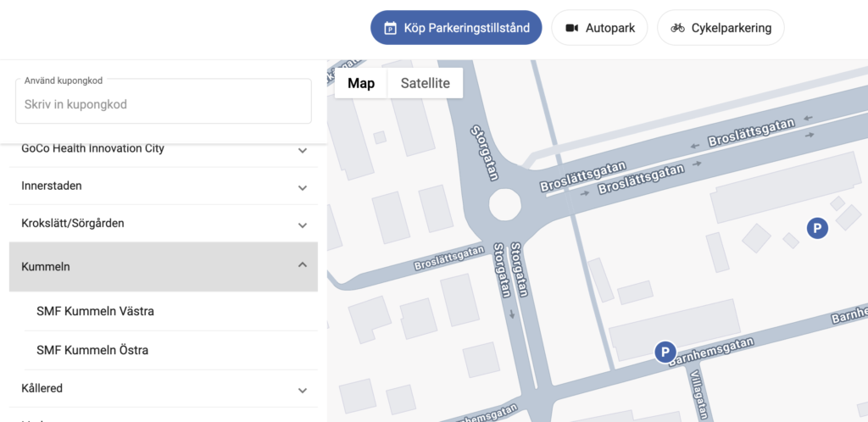Click the camera icon beside Autopark
868x422 pixels.
click(x=571, y=28)
